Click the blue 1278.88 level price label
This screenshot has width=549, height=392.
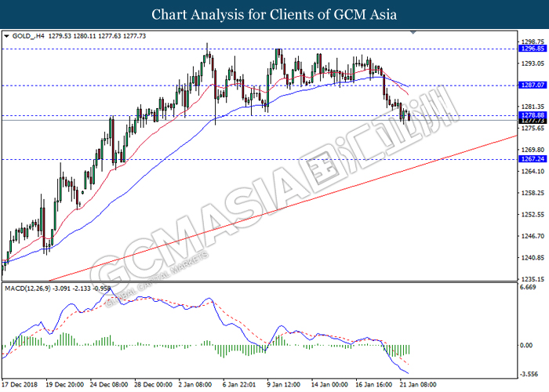533,115
